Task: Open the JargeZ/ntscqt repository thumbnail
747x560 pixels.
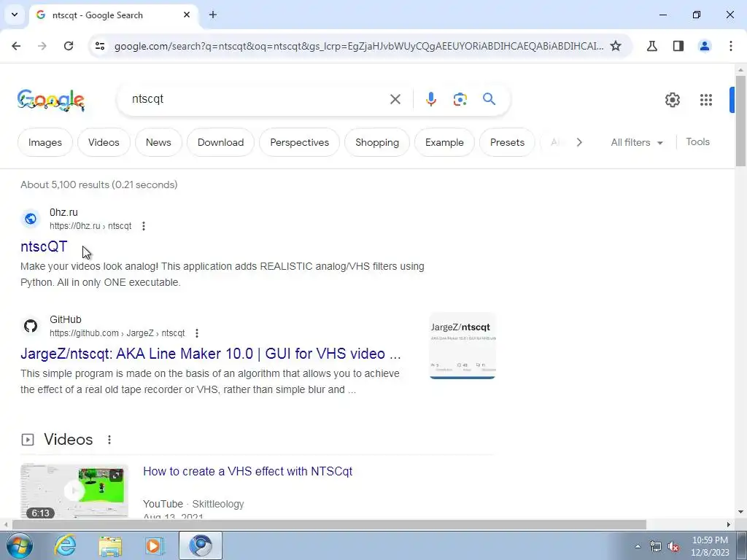Action: [x=462, y=346]
